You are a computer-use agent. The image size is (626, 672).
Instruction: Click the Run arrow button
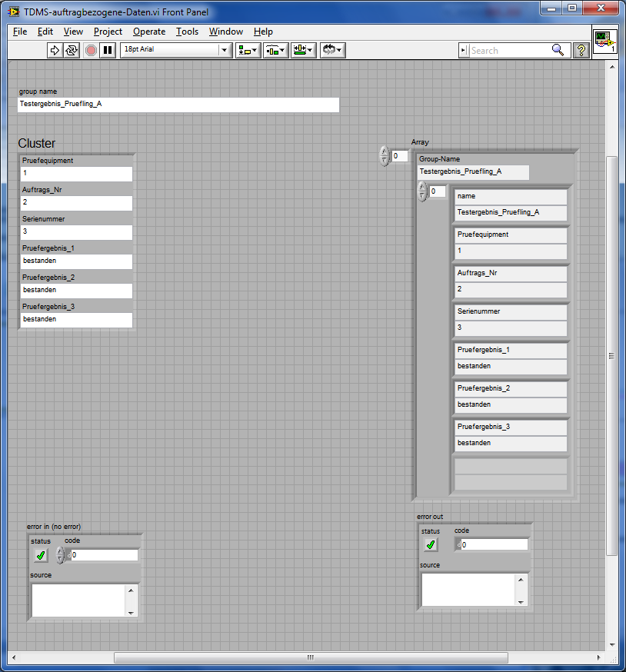click(x=55, y=50)
